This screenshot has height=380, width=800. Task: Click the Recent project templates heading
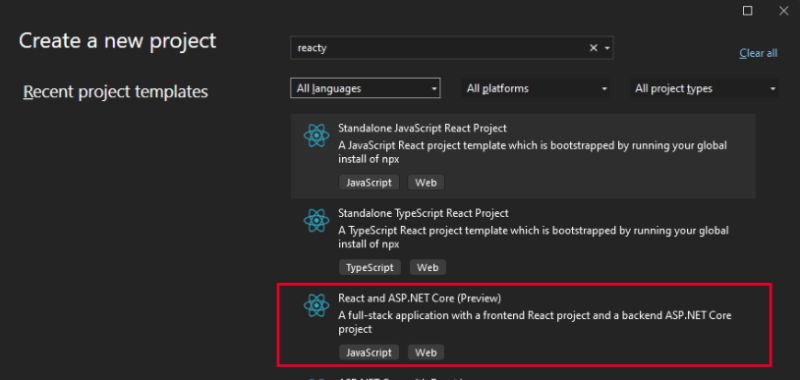[x=116, y=92]
